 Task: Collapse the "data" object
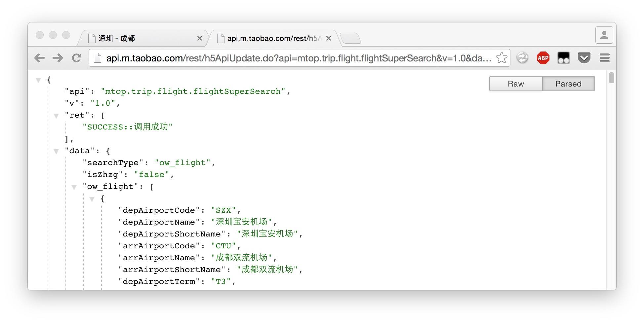pyautogui.click(x=56, y=151)
